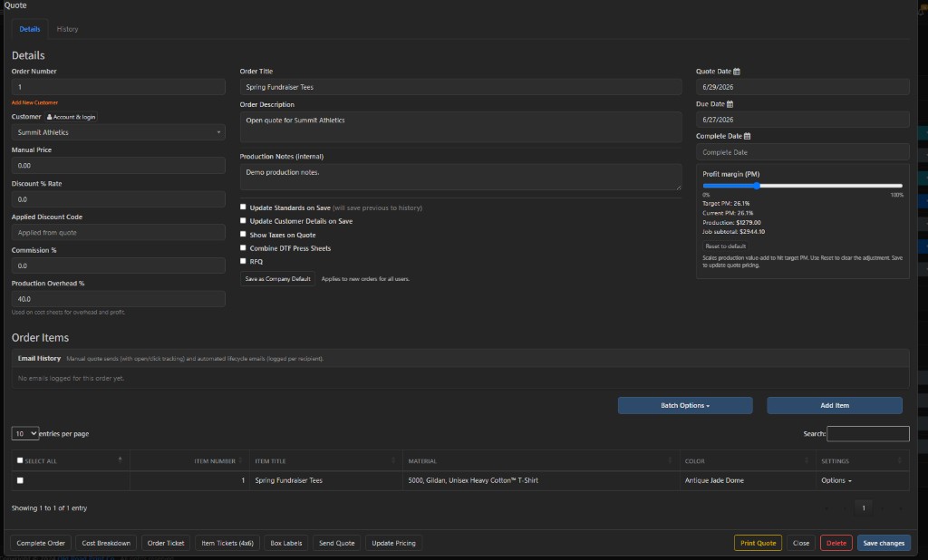This screenshot has height=560, width=928.
Task: Tick the Select All checkbox in table header
Action: coord(20,460)
